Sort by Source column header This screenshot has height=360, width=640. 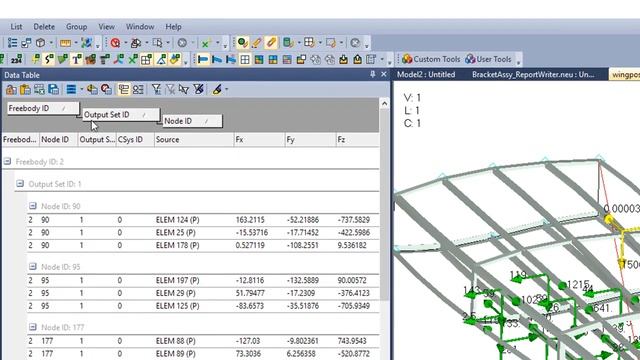pyautogui.click(x=193, y=140)
